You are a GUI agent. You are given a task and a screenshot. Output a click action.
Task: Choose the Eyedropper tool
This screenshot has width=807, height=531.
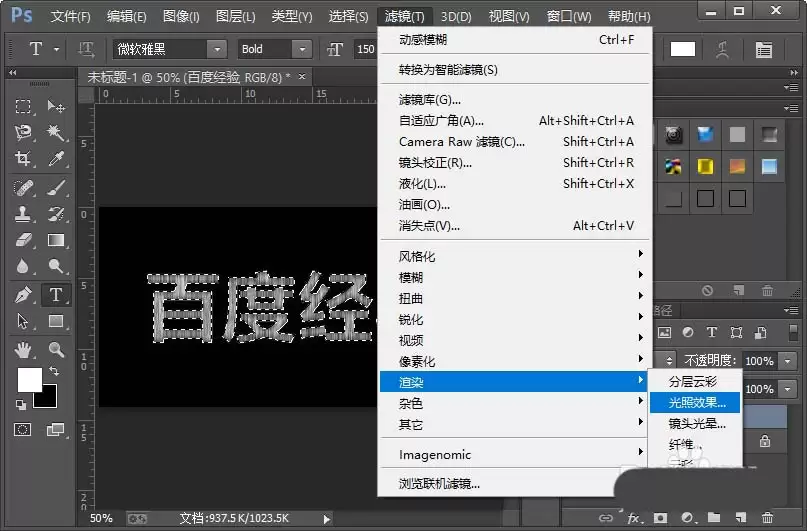[x=56, y=158]
